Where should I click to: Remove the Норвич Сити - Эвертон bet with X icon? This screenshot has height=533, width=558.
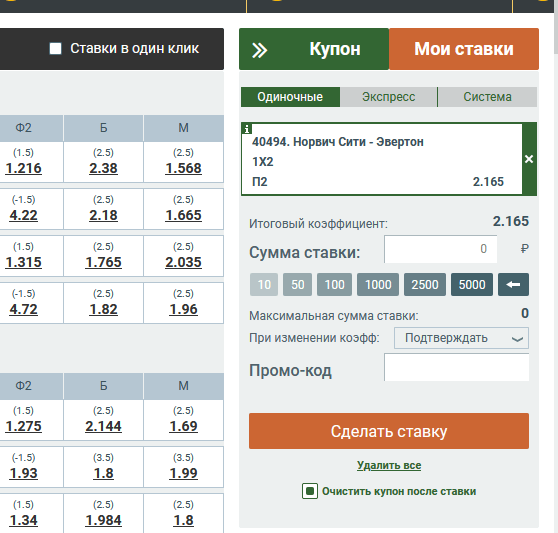click(x=529, y=159)
